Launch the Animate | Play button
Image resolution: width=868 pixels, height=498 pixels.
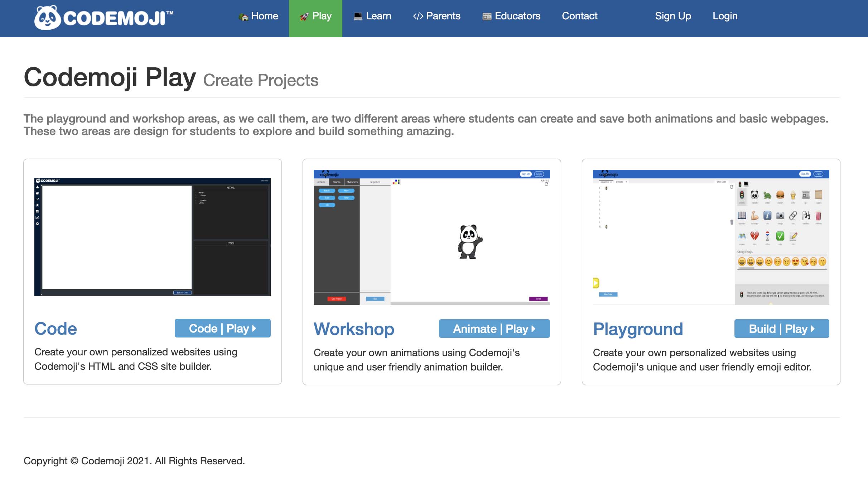pyautogui.click(x=495, y=329)
